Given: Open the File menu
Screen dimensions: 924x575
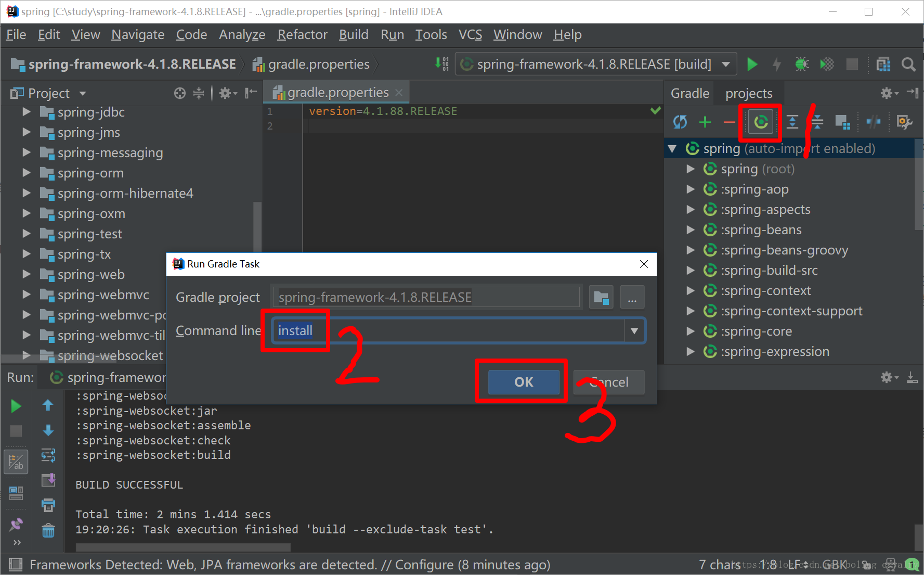Looking at the screenshot, I should [x=16, y=35].
